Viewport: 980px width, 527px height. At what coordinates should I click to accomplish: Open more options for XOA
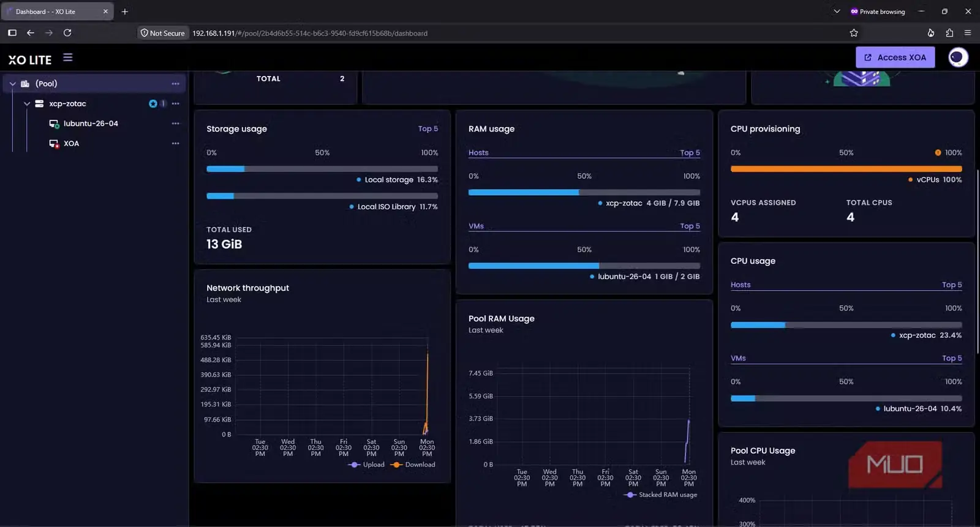click(x=176, y=144)
